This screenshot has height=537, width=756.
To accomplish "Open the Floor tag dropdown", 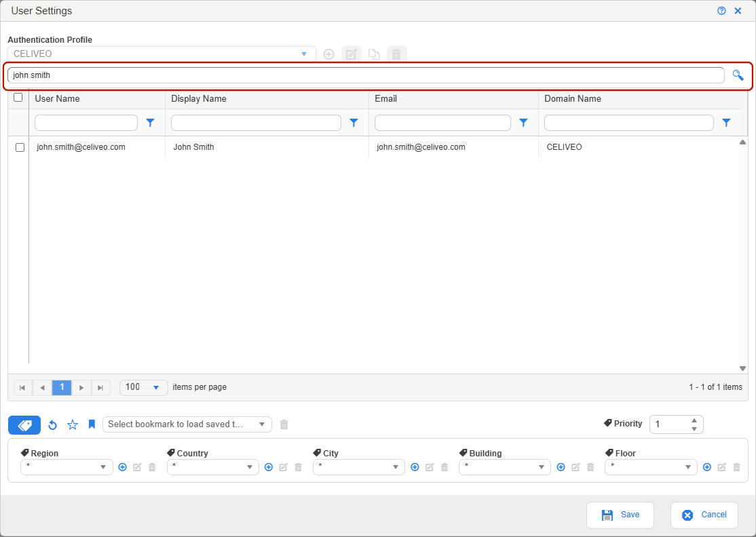I will coord(651,467).
